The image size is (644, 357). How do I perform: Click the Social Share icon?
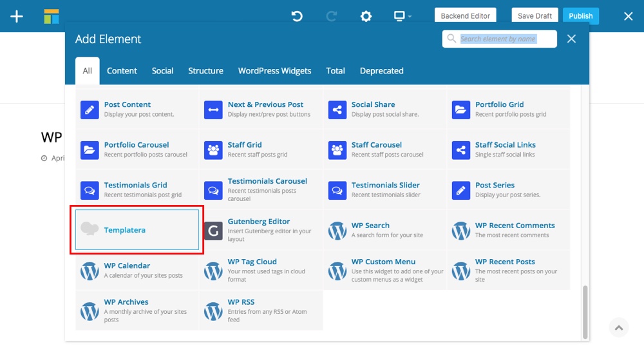(x=337, y=110)
